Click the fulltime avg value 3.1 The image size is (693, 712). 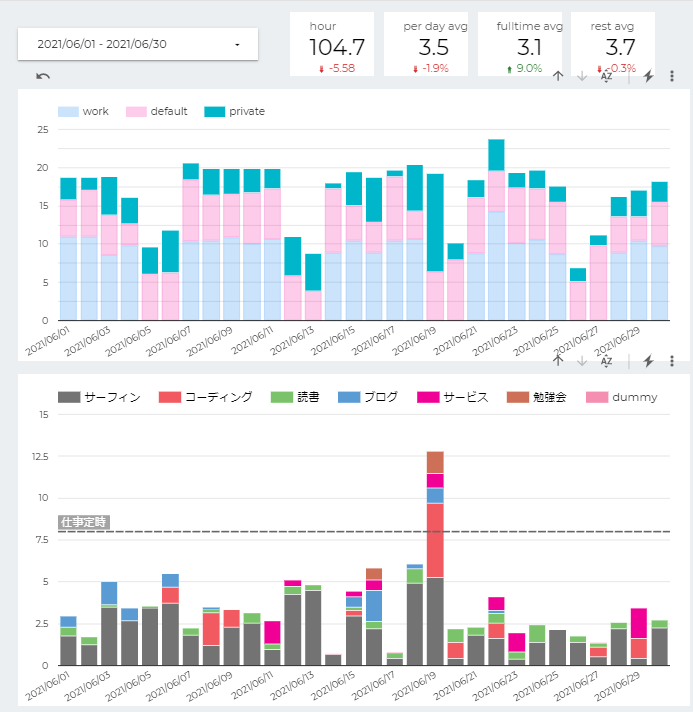coord(529,48)
